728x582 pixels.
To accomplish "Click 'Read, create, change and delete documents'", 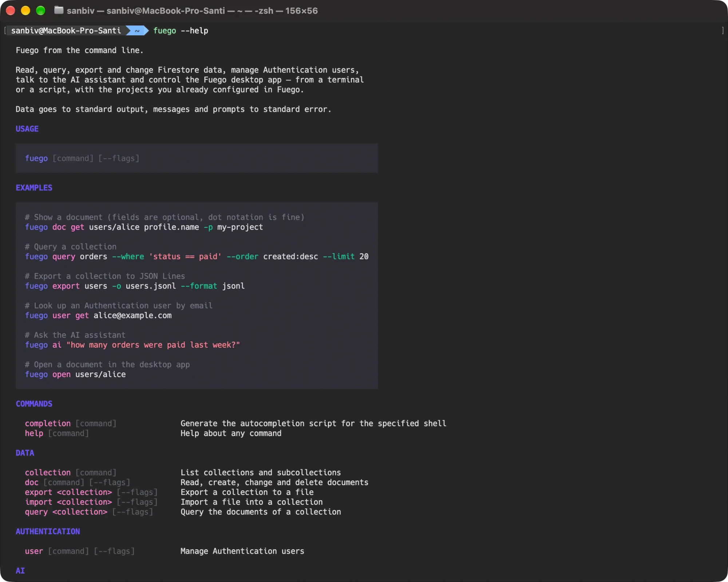I will tap(274, 483).
